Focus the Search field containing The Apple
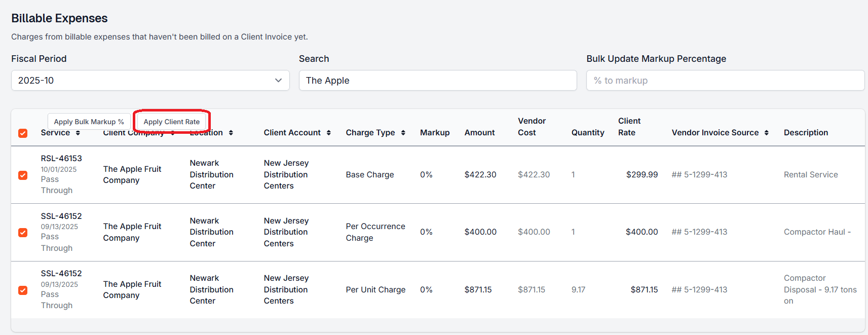Viewport: 868px width, 335px height. point(438,81)
